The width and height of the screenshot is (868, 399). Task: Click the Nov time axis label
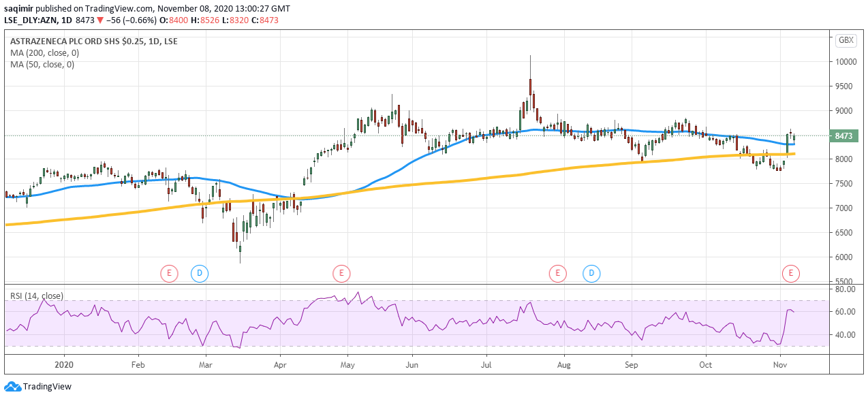[x=781, y=365]
